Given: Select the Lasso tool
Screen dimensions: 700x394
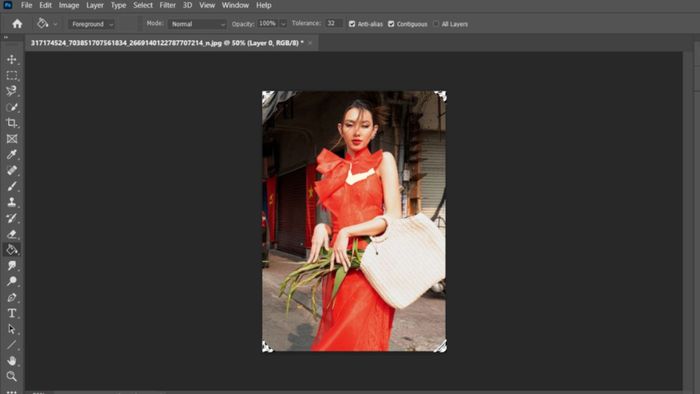Looking at the screenshot, I should click(x=12, y=91).
